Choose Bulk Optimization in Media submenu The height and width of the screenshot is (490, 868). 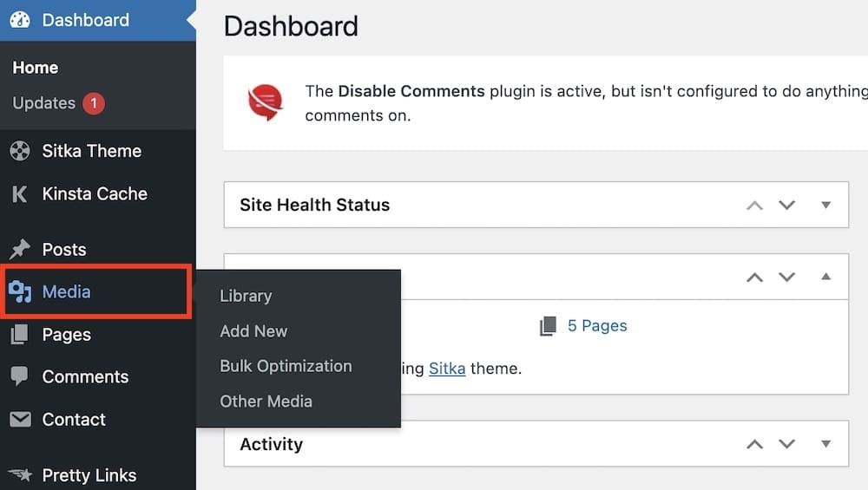click(286, 366)
